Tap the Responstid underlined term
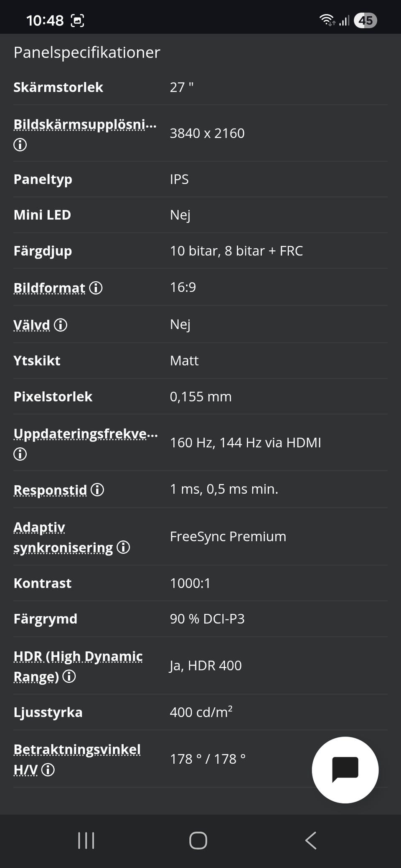Viewport: 401px width, 868px height. pos(50,490)
